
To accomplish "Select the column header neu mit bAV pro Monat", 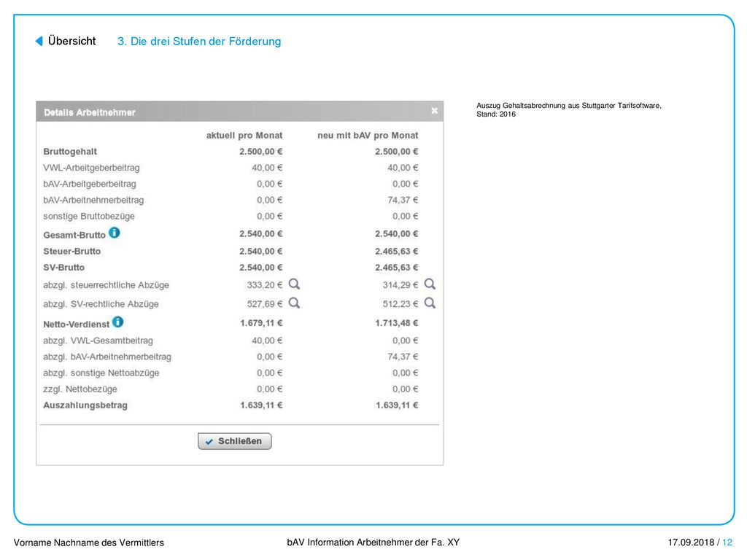I will pyautogui.click(x=368, y=135).
